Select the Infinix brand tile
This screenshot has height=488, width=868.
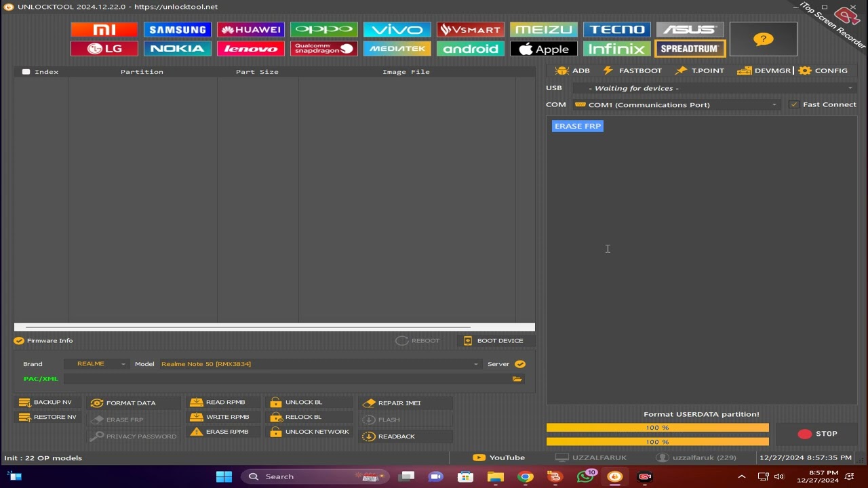pyautogui.click(x=617, y=49)
